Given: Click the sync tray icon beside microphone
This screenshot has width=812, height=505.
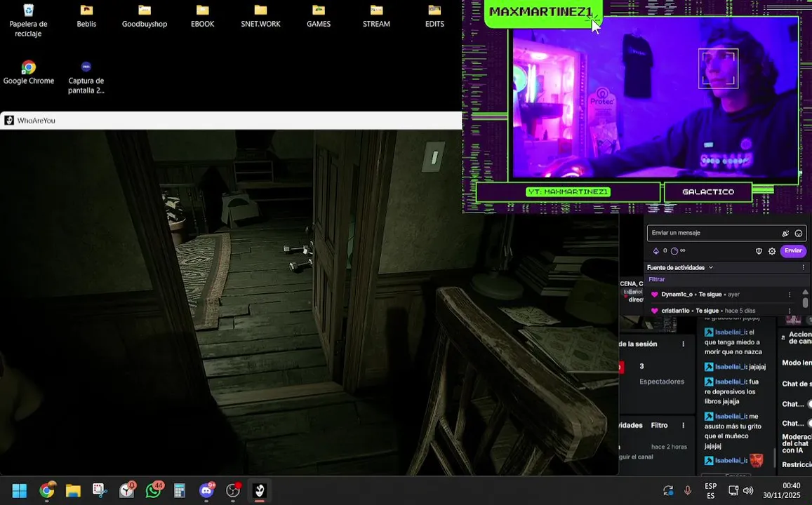Looking at the screenshot, I should point(668,490).
